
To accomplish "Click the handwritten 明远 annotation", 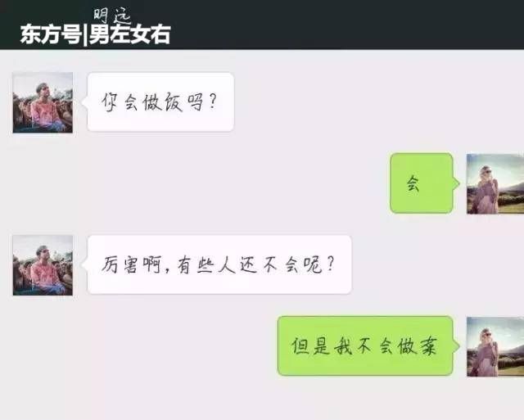I will coord(111,16).
